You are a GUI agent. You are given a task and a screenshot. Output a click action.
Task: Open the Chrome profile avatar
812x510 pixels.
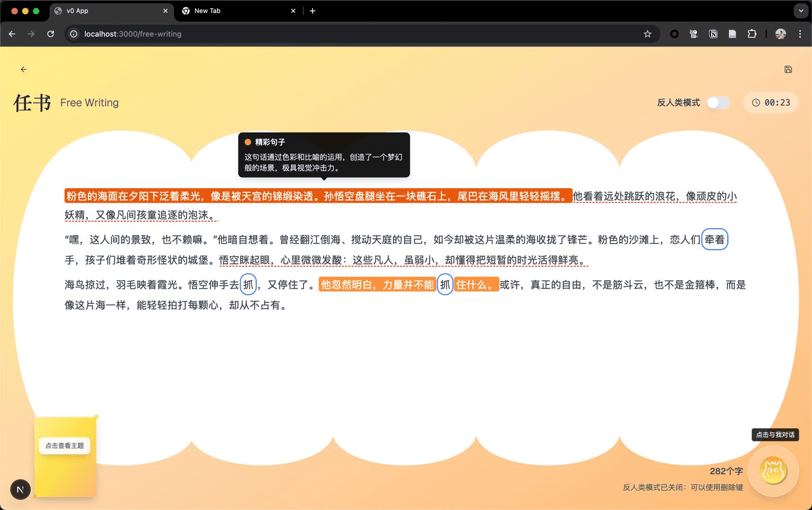781,34
